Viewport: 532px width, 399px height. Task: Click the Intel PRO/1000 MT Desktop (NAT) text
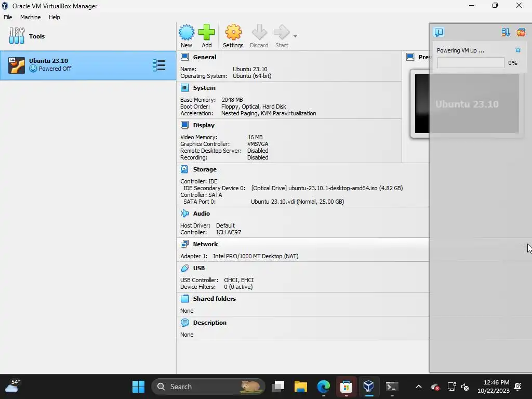[x=256, y=257]
